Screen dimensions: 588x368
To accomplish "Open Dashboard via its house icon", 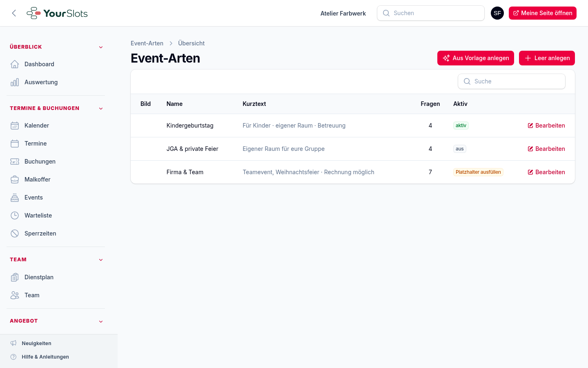I will pyautogui.click(x=15, y=64).
